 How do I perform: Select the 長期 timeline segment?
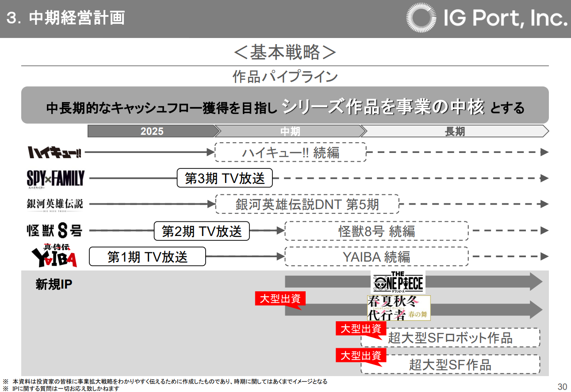[x=455, y=131]
